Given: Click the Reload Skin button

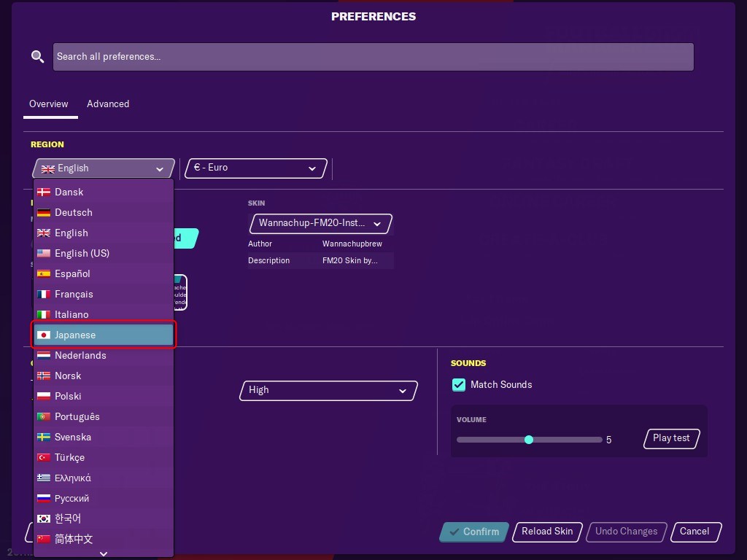Looking at the screenshot, I should 547,532.
